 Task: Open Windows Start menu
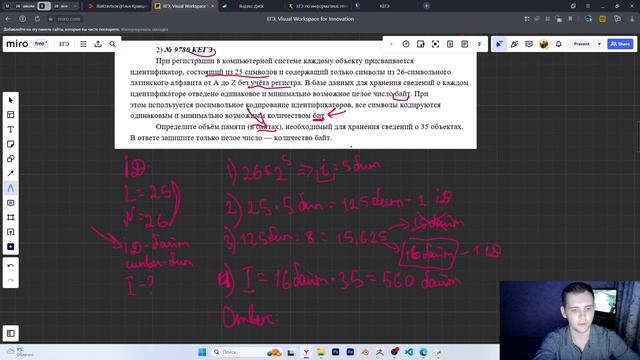tap(202, 352)
